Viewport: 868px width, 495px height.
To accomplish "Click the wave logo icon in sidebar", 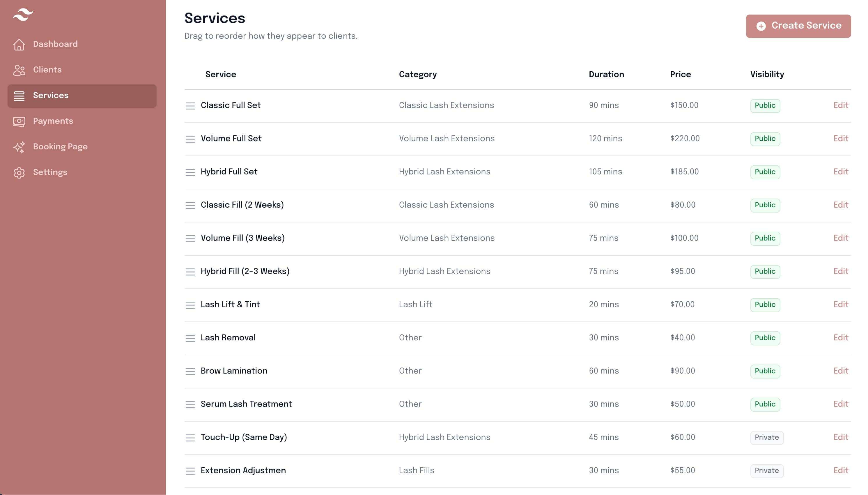I will [x=23, y=15].
